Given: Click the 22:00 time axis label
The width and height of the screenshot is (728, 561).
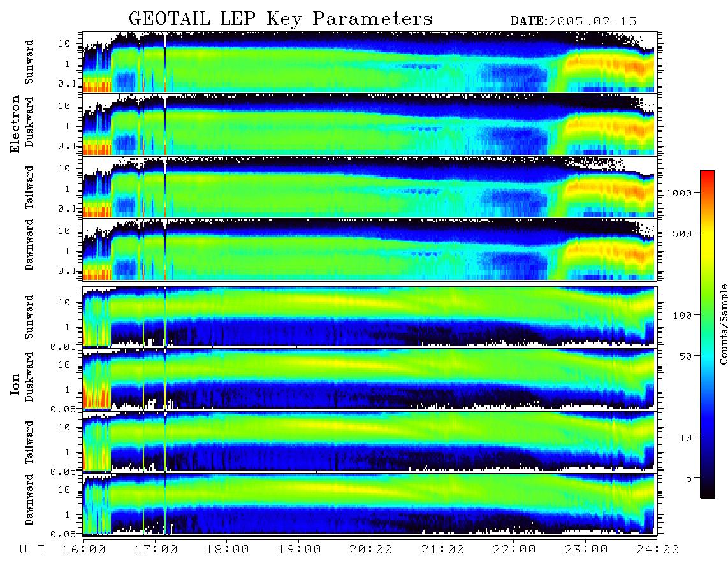Looking at the screenshot, I should tap(514, 550).
